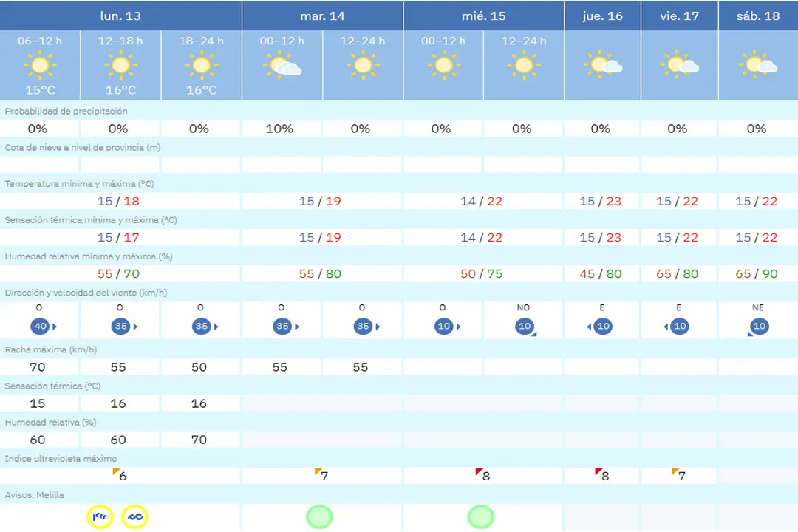798x532 pixels.
Task: Click the Avisos. Melilla label
Action: tap(34, 495)
